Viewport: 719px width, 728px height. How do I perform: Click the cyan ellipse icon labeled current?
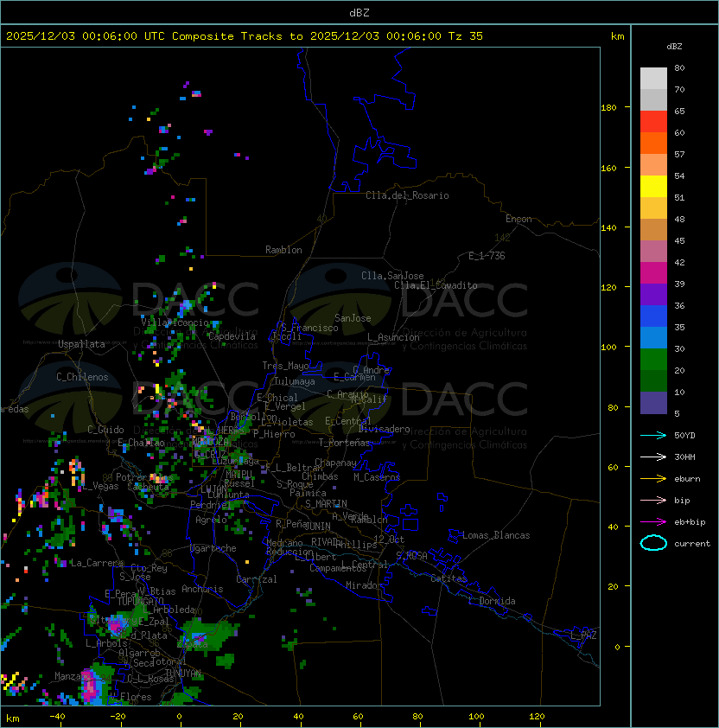tap(653, 543)
